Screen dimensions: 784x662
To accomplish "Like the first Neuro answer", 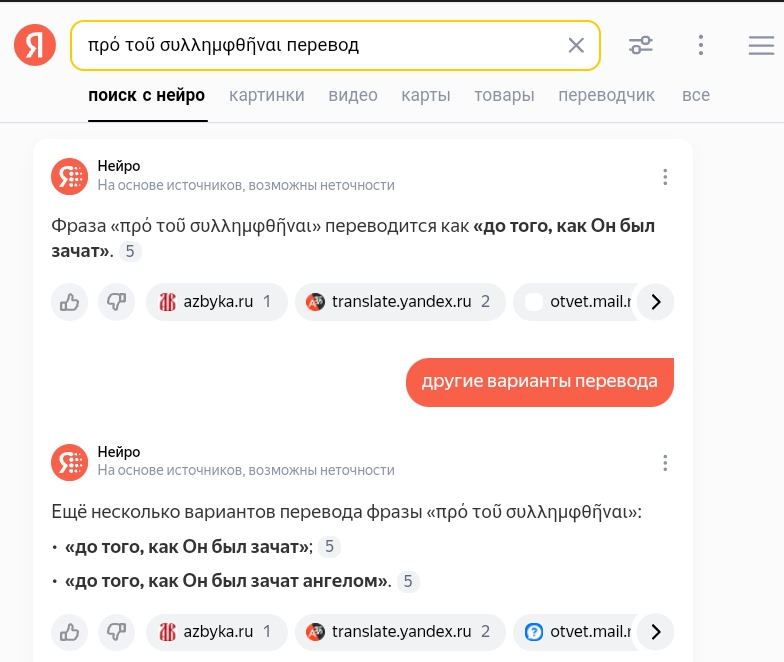I will coord(70,302).
